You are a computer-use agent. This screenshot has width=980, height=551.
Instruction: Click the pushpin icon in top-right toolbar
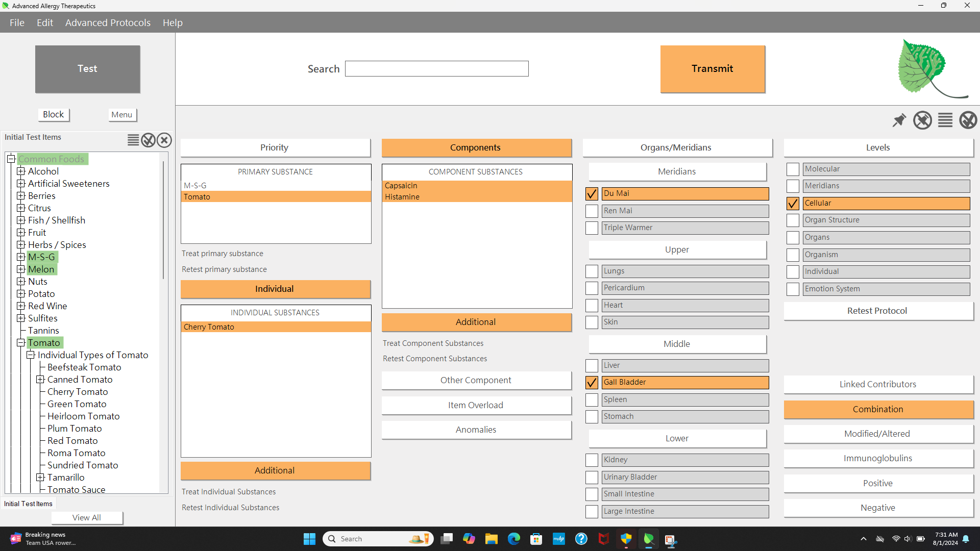(x=899, y=120)
